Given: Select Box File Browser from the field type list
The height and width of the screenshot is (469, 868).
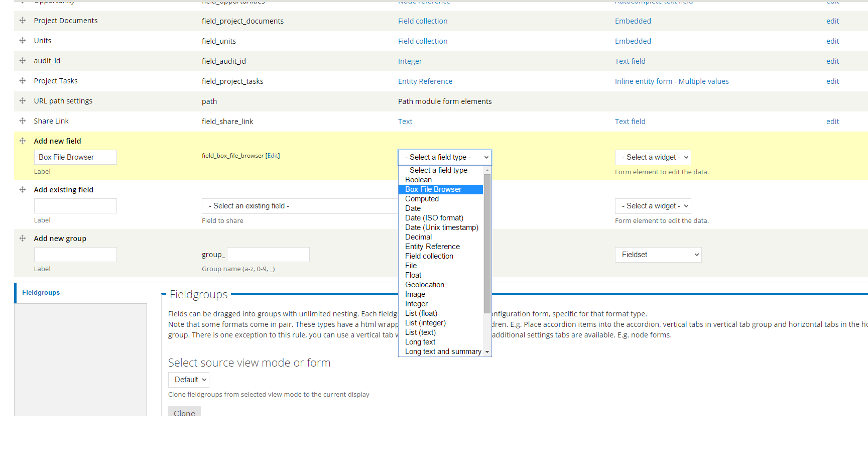Looking at the screenshot, I should coord(433,189).
